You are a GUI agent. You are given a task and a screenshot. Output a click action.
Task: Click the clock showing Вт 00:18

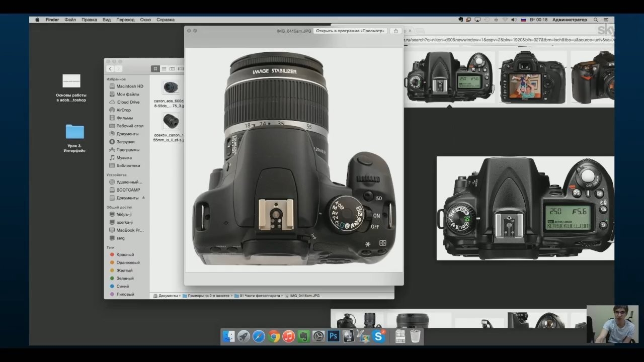[x=538, y=20]
